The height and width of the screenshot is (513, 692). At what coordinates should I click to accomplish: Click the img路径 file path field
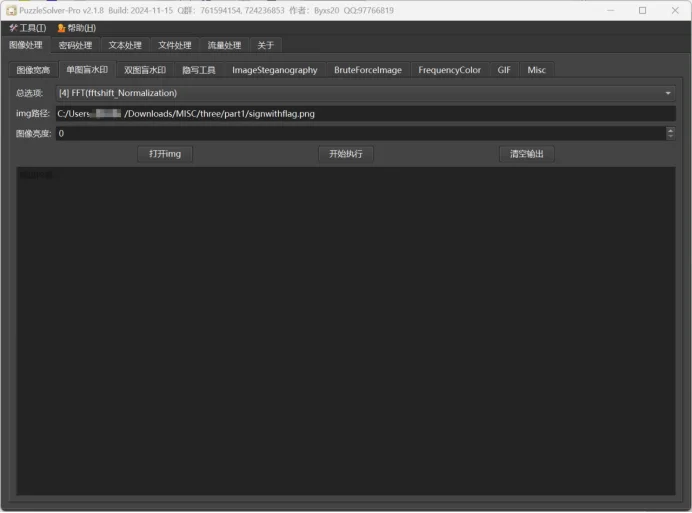tap(365, 114)
